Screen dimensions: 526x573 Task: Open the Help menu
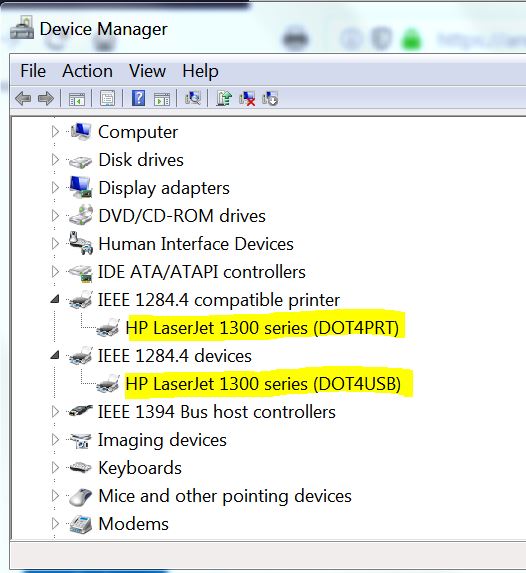tap(200, 71)
